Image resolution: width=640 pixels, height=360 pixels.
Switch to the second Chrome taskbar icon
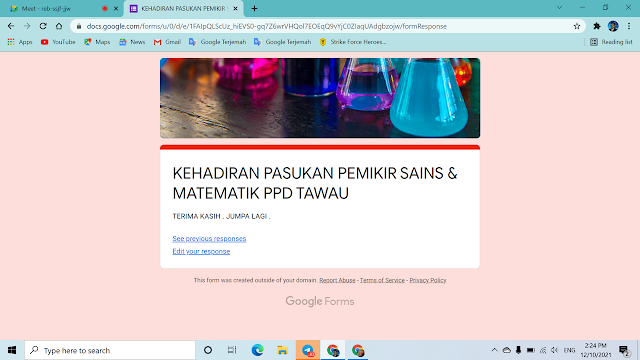[358, 350]
